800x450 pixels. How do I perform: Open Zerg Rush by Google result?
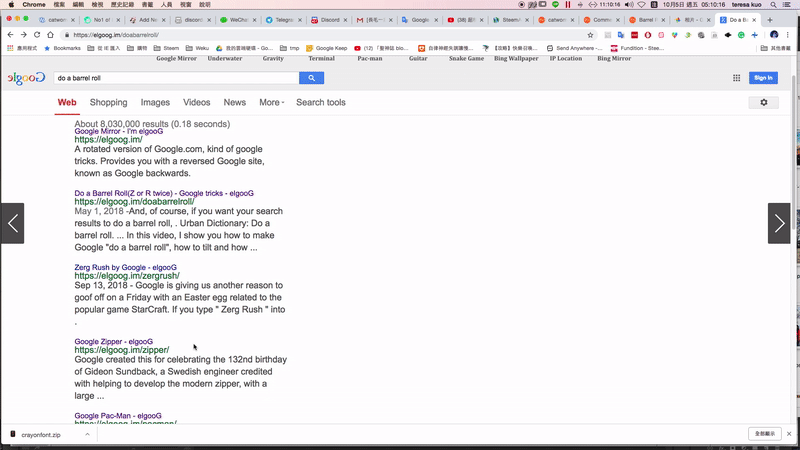[x=126, y=267]
